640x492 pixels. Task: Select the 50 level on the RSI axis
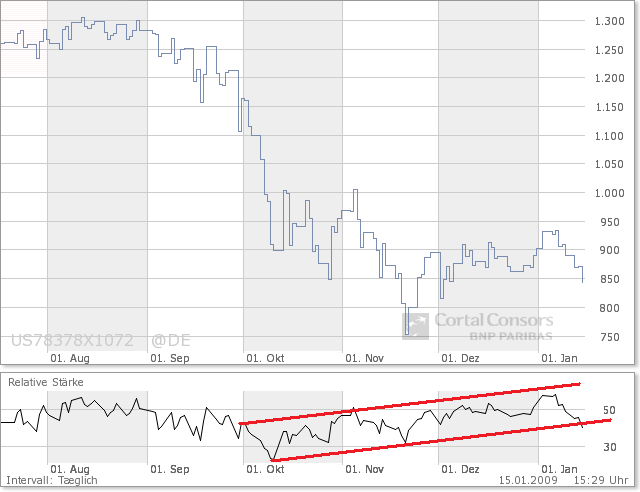click(609, 410)
